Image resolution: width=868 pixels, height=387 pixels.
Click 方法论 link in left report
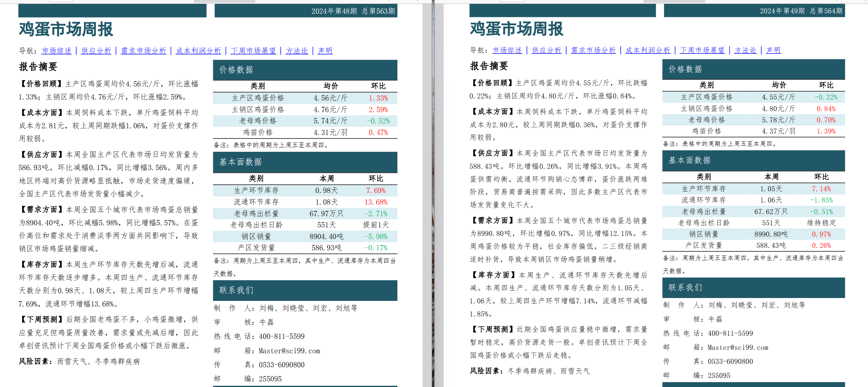[296, 51]
